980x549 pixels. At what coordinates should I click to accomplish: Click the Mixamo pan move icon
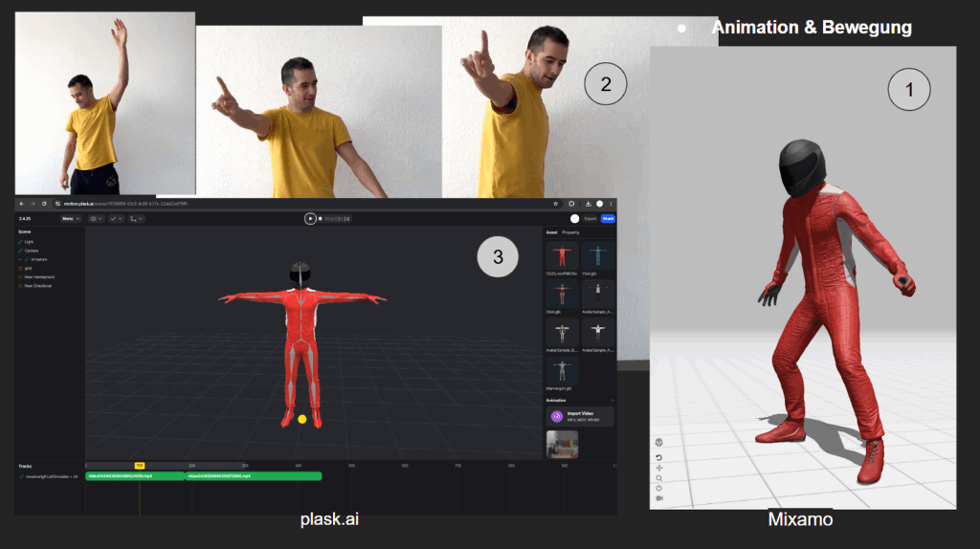click(659, 469)
